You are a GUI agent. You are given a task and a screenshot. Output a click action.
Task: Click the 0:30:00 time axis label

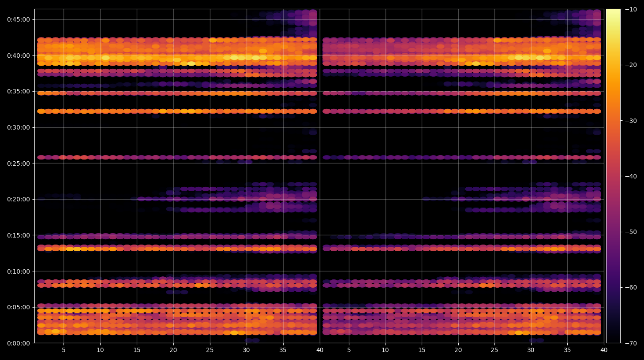pyautogui.click(x=19, y=127)
